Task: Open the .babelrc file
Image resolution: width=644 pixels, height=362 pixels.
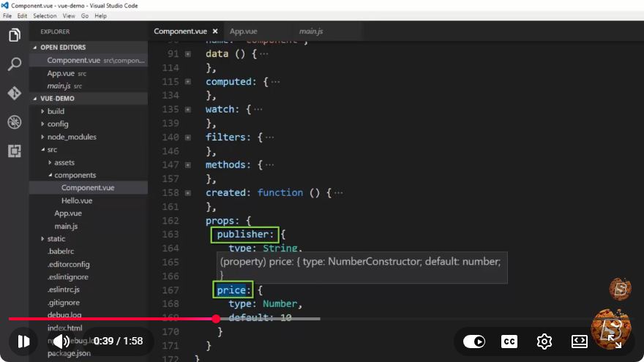Action: click(89, 251)
